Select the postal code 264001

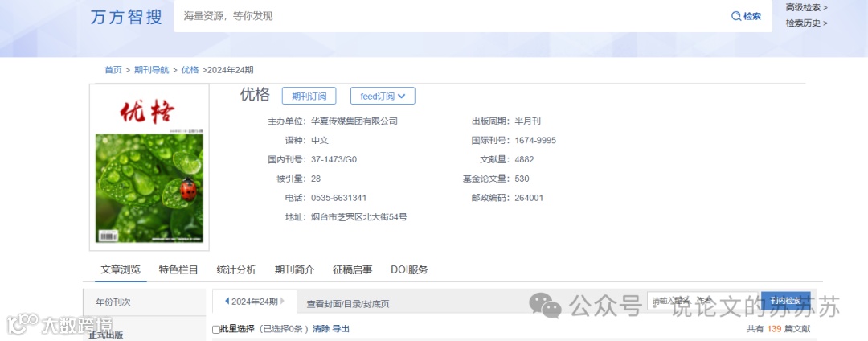point(529,198)
